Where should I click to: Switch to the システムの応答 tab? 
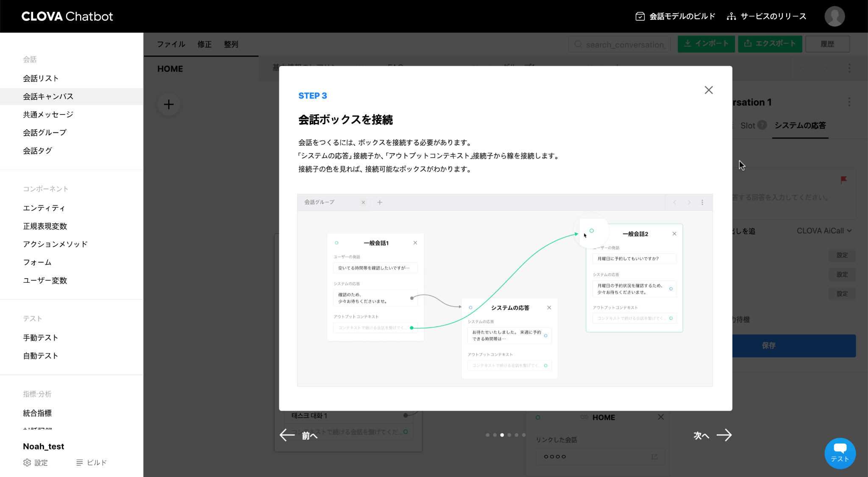800,126
